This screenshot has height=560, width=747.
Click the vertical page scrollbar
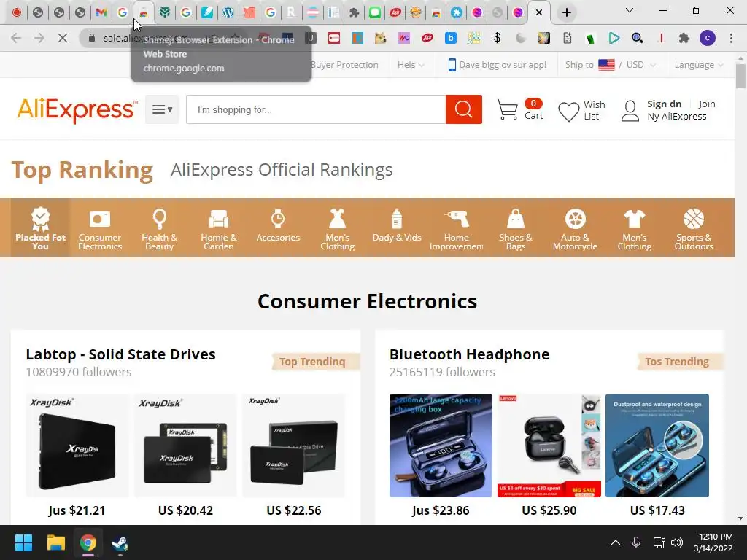click(740, 76)
